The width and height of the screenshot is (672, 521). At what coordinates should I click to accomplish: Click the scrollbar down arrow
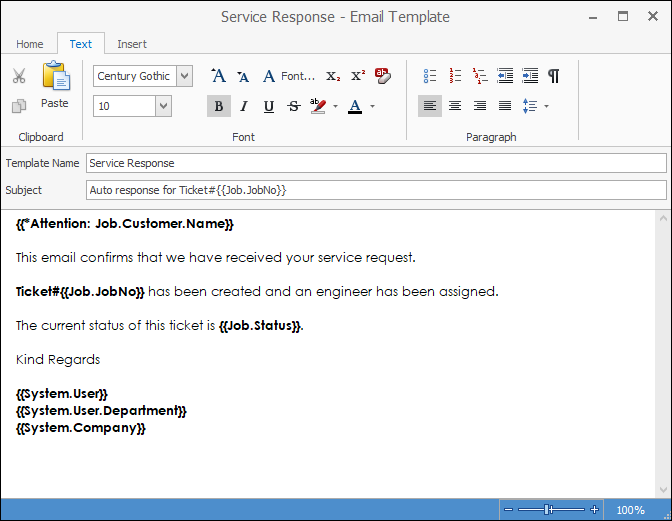(663, 490)
